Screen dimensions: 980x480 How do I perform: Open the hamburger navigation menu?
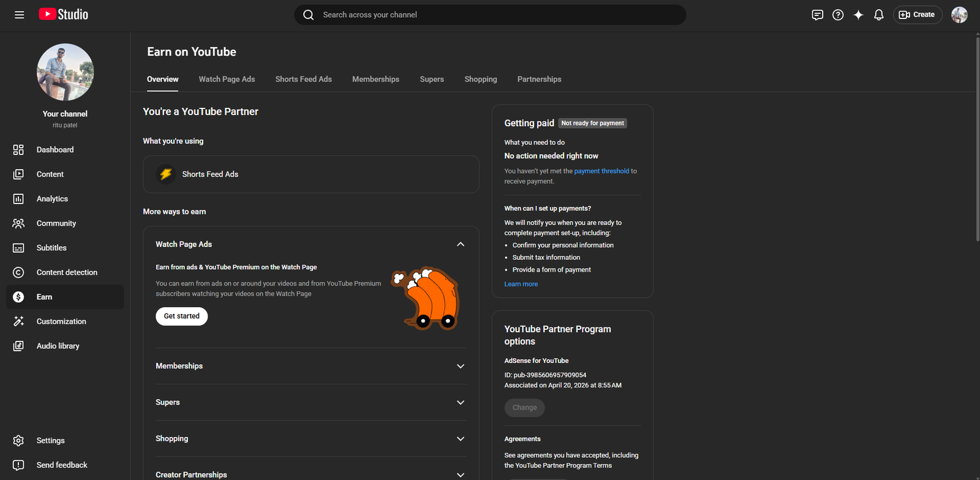[x=20, y=15]
